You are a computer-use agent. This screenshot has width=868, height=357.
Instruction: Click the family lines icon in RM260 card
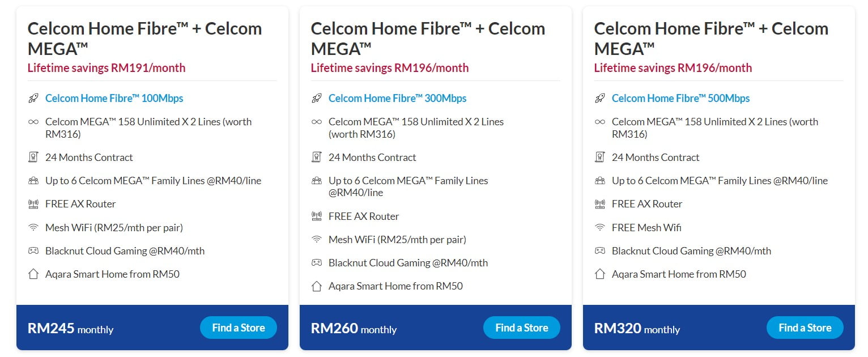[x=317, y=181]
